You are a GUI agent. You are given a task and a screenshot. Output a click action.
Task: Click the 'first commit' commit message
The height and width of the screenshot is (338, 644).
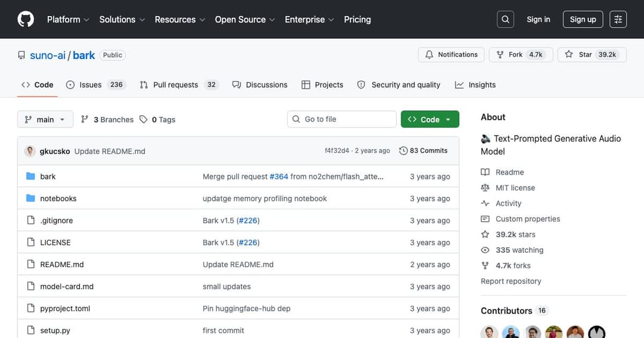[x=224, y=330]
